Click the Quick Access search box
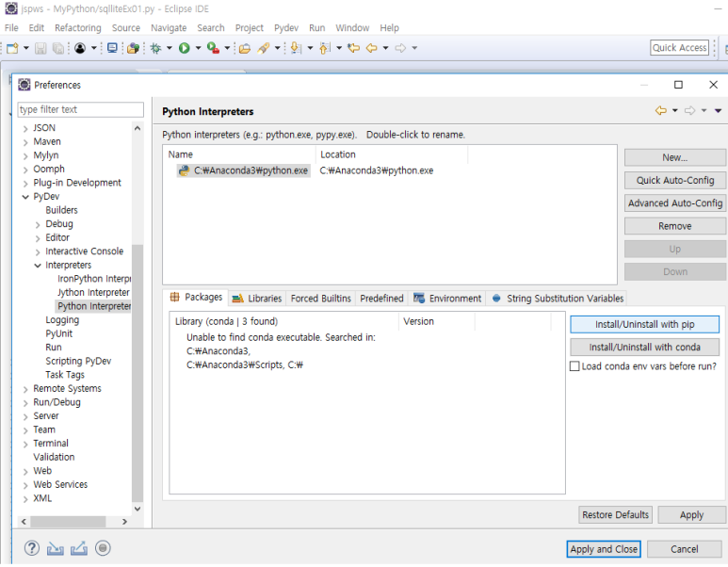 679,47
